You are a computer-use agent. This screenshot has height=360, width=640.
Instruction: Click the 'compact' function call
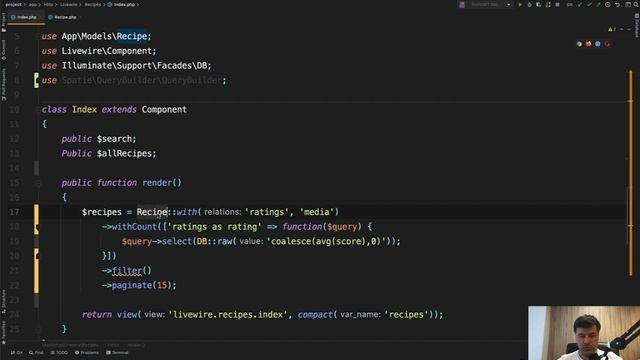coord(315,315)
